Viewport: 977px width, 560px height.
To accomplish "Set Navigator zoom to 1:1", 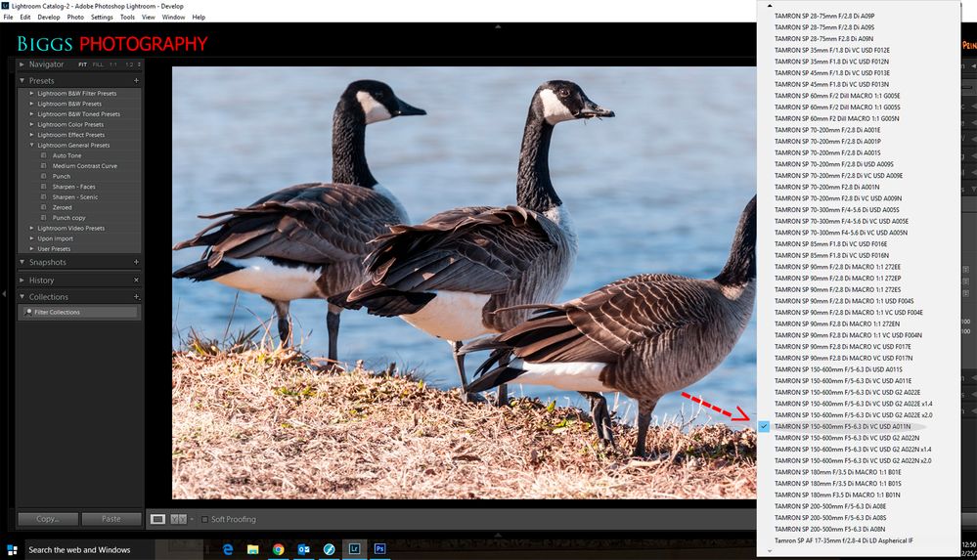I will [x=113, y=65].
